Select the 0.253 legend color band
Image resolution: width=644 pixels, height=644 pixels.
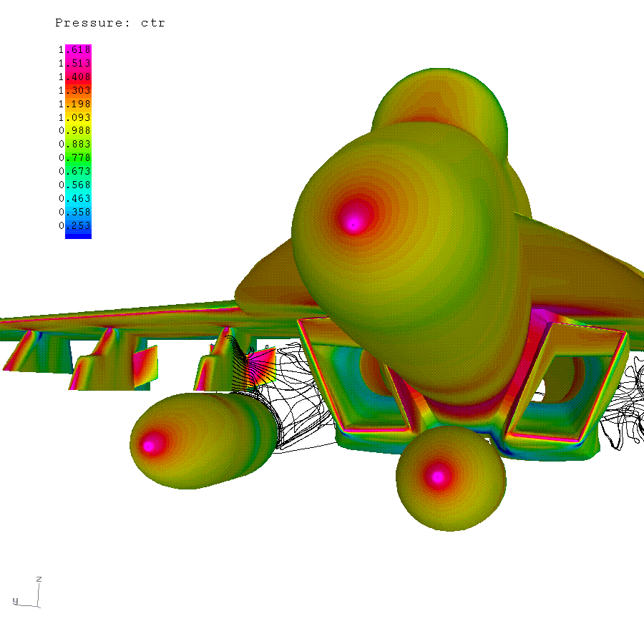tap(79, 225)
